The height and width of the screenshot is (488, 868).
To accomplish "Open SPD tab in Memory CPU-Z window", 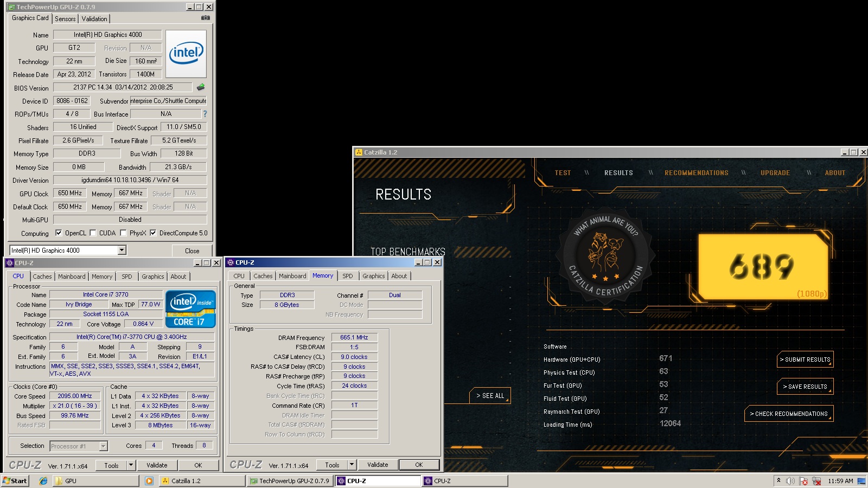I will tap(348, 276).
